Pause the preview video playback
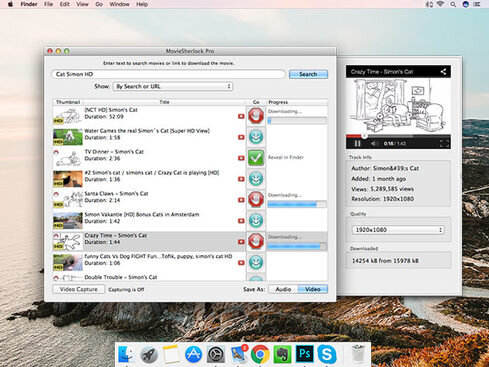 click(x=357, y=143)
